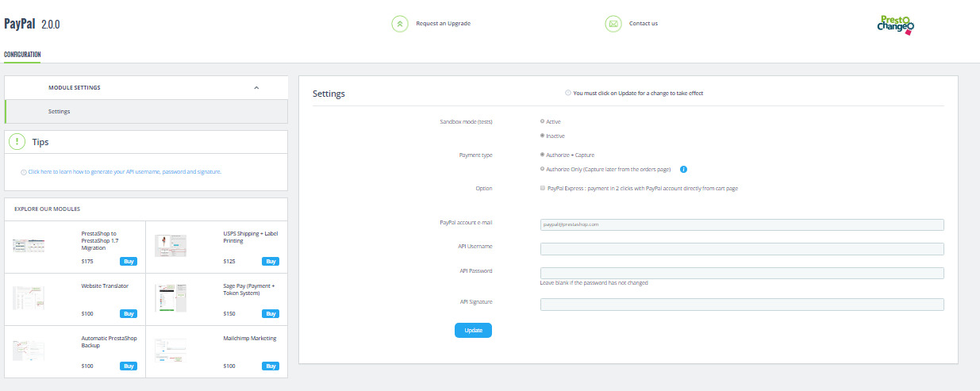Click the Request an Upgrade link
This screenshot has width=980, height=391.
pyautogui.click(x=443, y=24)
